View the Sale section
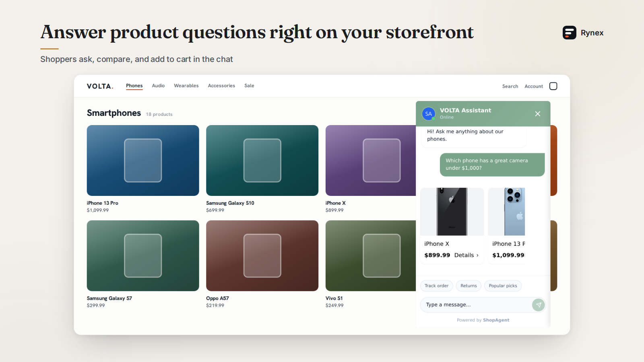The image size is (644, 362). coord(249,86)
